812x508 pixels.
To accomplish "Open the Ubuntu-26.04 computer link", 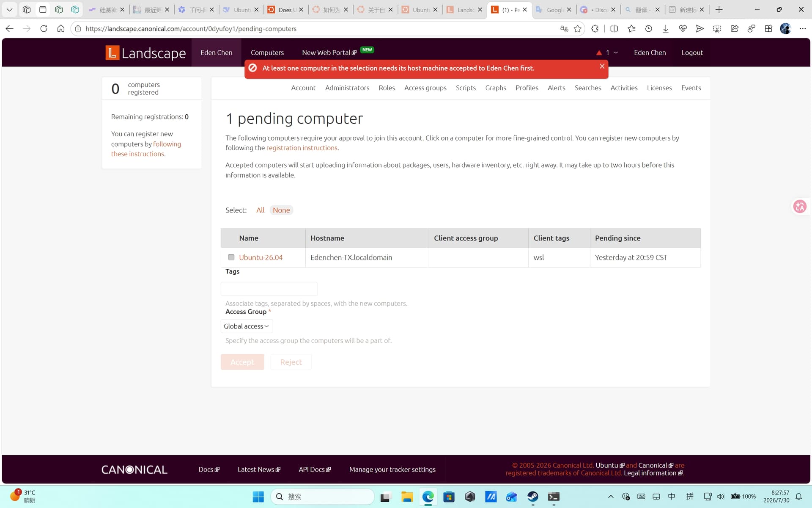I will 261,257.
